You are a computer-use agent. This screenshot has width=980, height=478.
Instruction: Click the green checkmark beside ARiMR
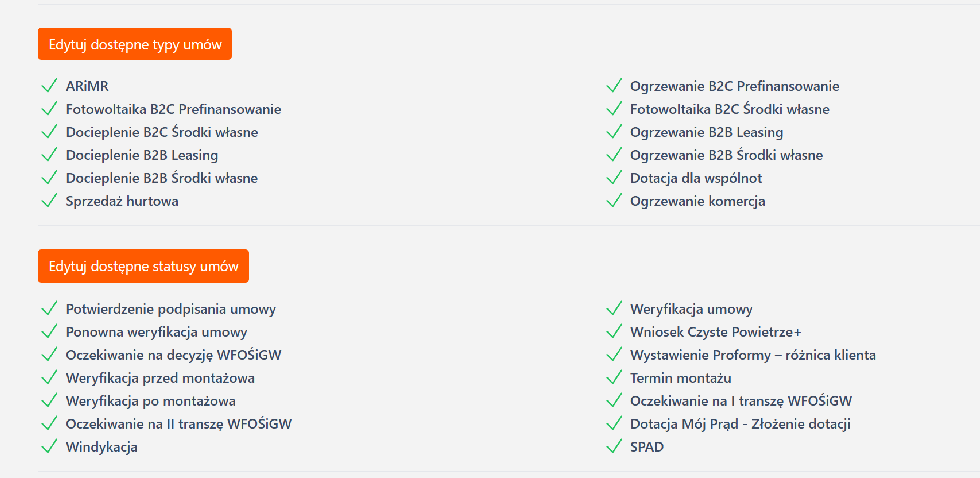coord(49,86)
